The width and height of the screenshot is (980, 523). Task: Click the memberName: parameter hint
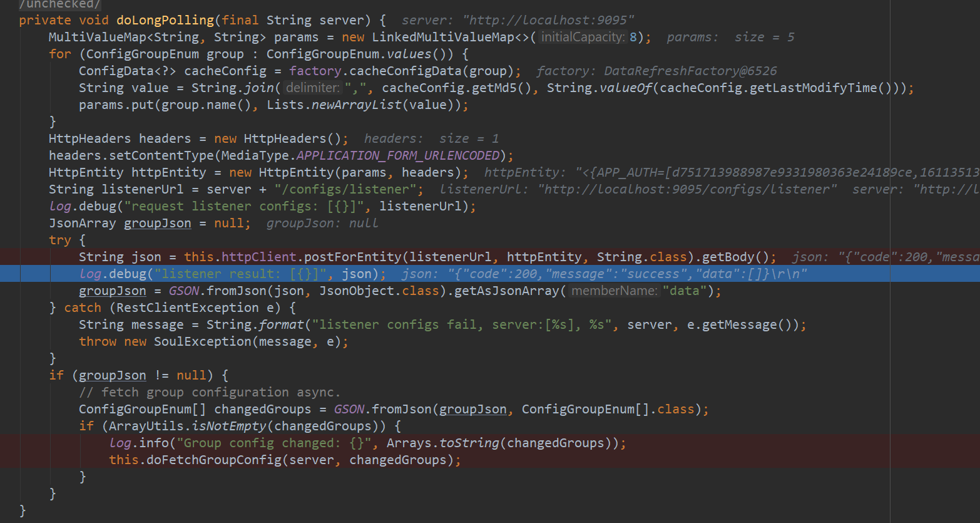pyautogui.click(x=614, y=291)
